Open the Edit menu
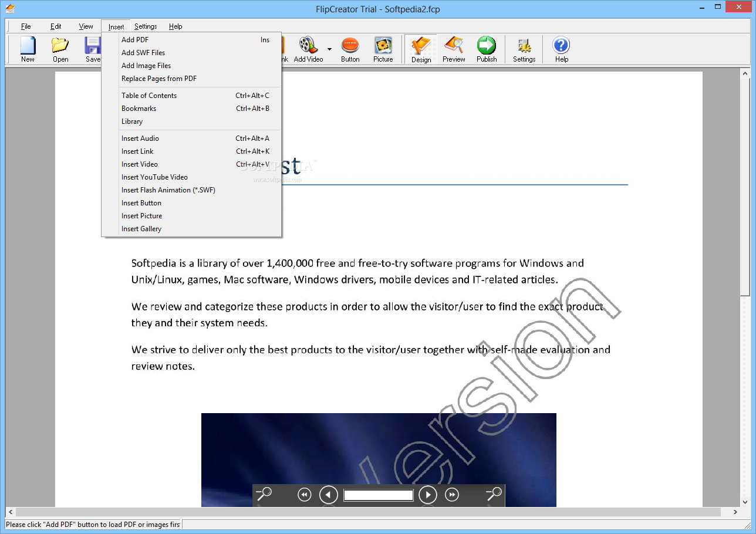 coord(56,26)
